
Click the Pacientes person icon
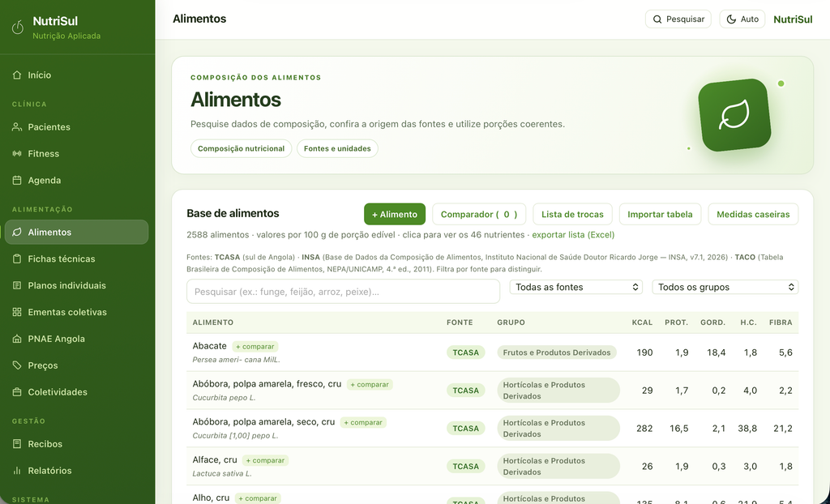[x=17, y=127]
